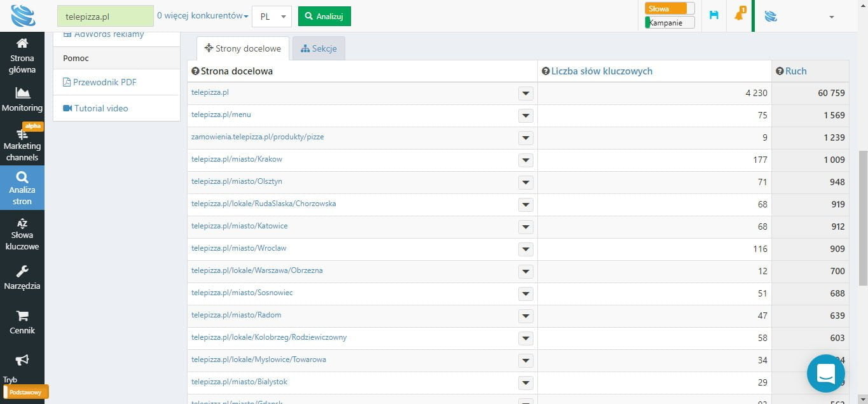Open Słowa kluczowe keywords section
This screenshot has height=404, width=868.
(22, 223)
